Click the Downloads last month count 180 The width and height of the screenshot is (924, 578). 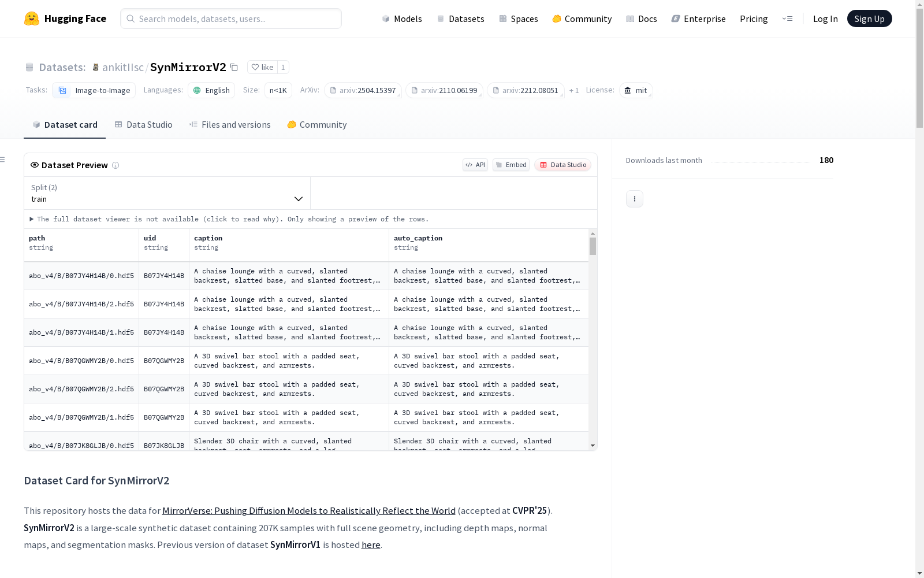(826, 160)
